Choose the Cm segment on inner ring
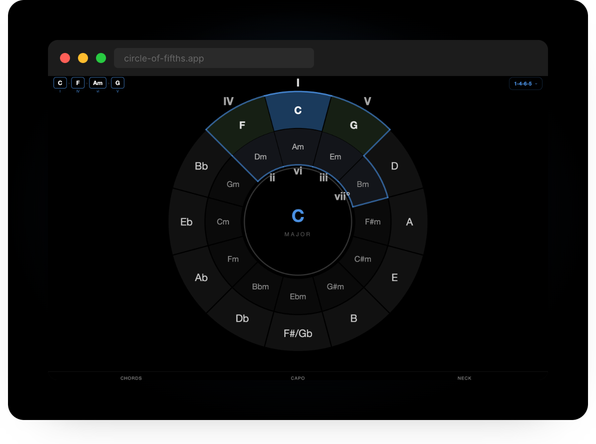 pyautogui.click(x=223, y=222)
